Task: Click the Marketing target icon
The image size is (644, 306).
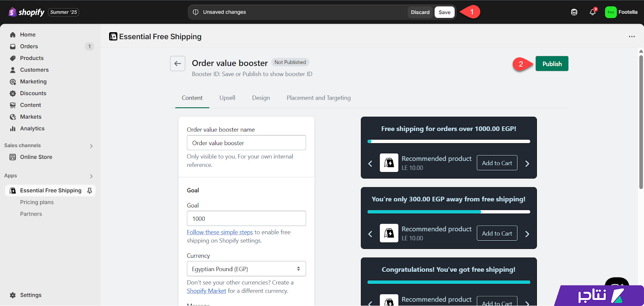Action: coord(13,82)
